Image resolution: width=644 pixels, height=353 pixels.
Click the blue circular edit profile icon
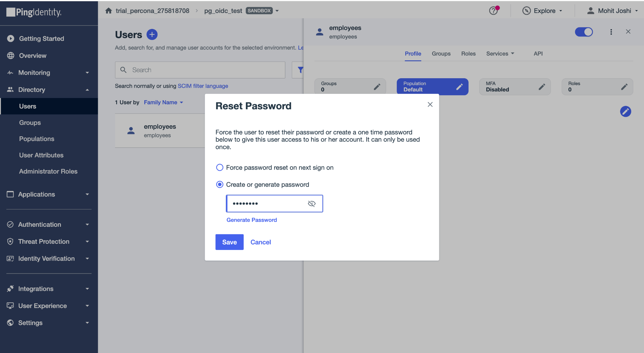coord(625,111)
